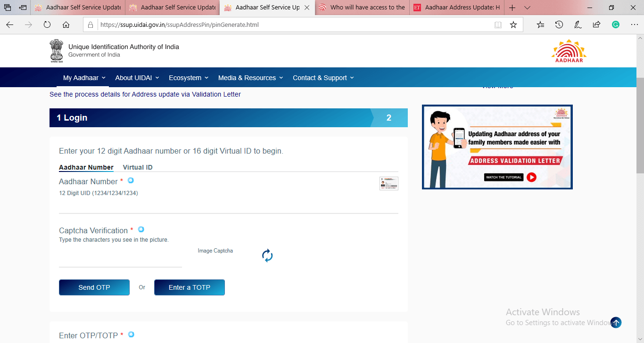Open the browser home page
644x343 pixels.
(x=66, y=24)
